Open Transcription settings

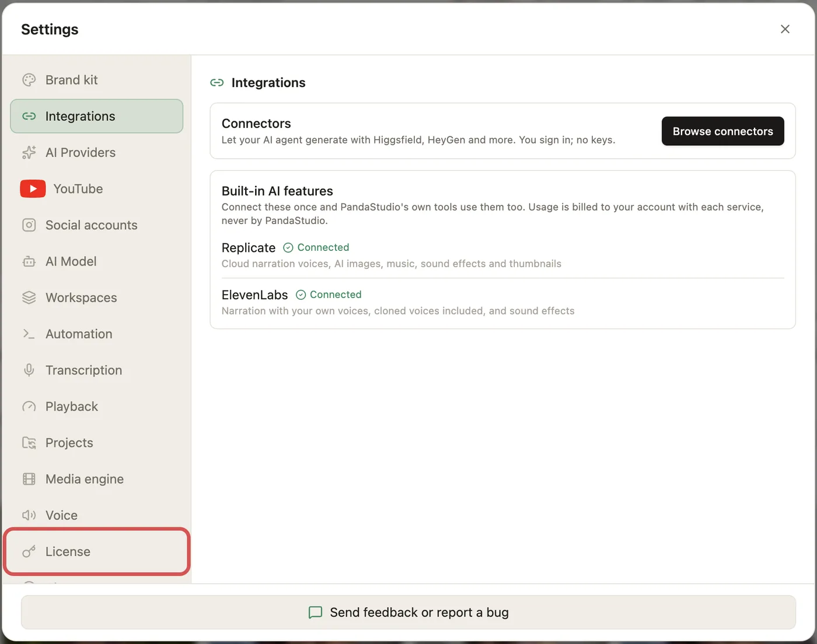[96, 370]
